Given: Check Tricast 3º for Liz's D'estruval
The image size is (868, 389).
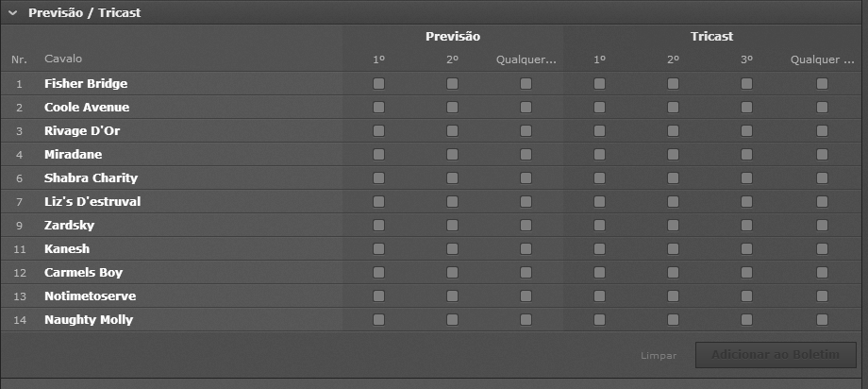Looking at the screenshot, I should (746, 202).
